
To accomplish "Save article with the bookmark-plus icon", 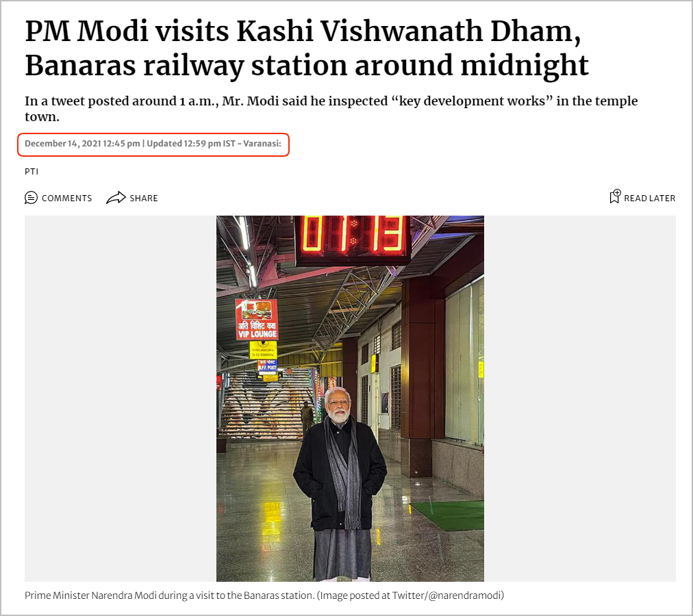I will click(615, 196).
